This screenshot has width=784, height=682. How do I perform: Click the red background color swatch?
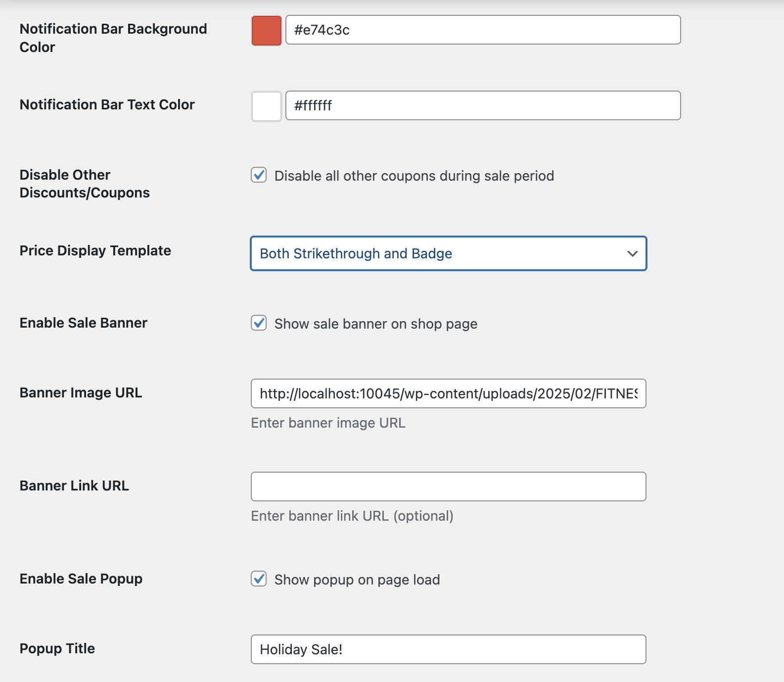266,31
